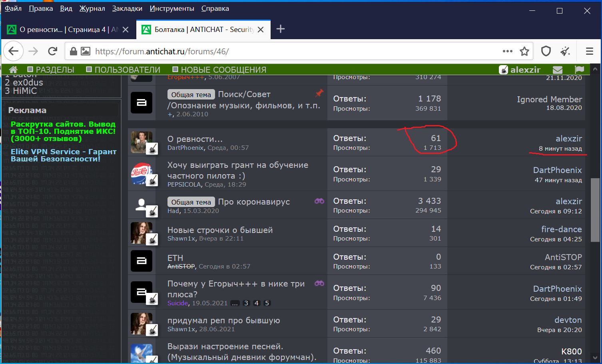Open the shield tracking protection icon

pyautogui.click(x=546, y=51)
